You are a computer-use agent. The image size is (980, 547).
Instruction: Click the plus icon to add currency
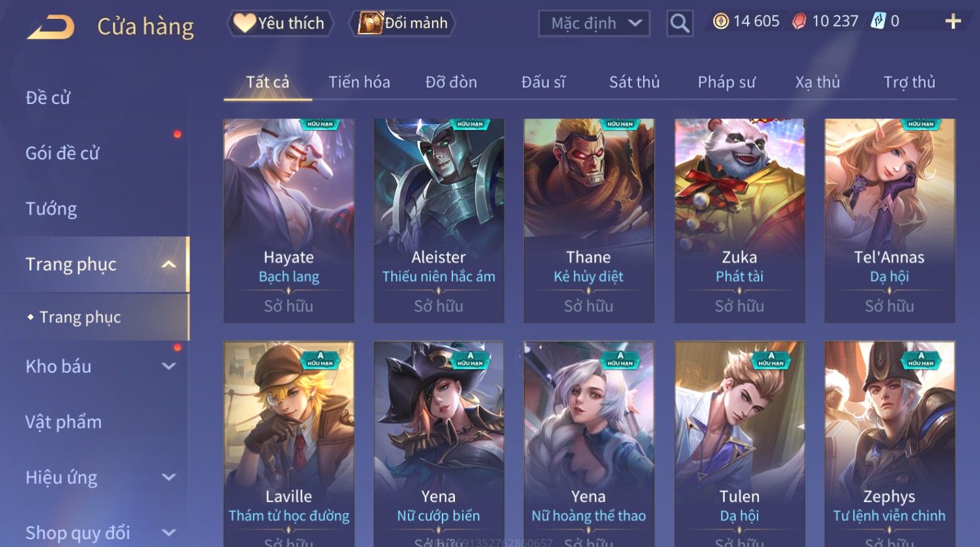click(x=953, y=21)
